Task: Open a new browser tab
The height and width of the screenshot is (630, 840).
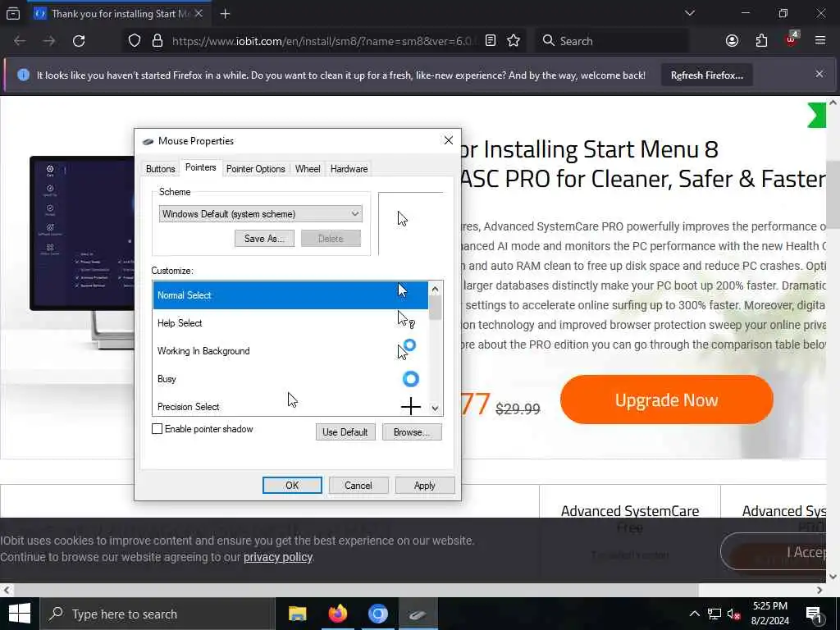Action: [x=225, y=14]
